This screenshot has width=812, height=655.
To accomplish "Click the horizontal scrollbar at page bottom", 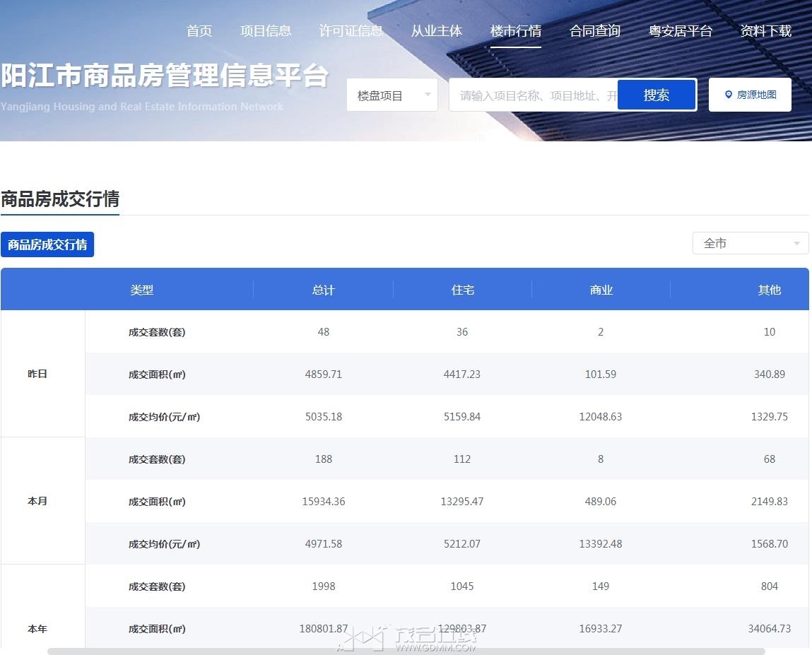I will (x=406, y=651).
